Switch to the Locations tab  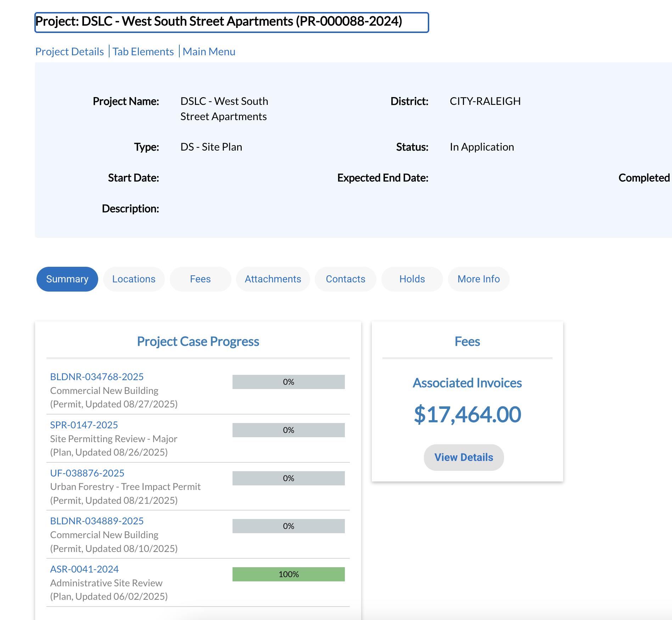click(134, 279)
